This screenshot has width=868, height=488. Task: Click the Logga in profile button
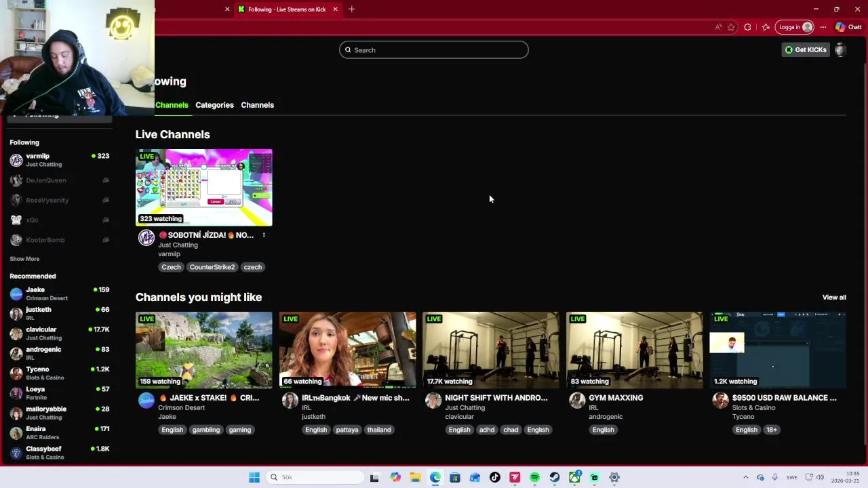coord(795,27)
